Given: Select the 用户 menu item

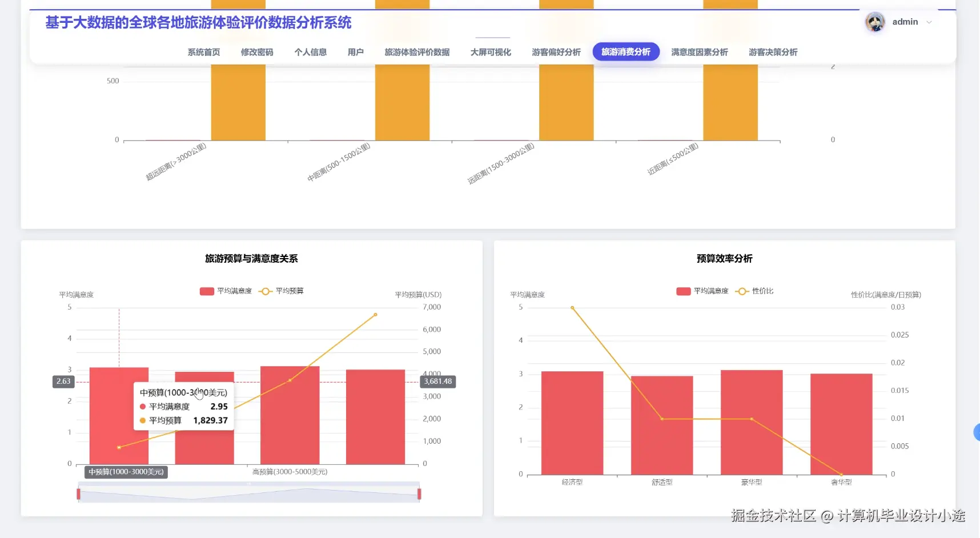Looking at the screenshot, I should click(x=356, y=52).
